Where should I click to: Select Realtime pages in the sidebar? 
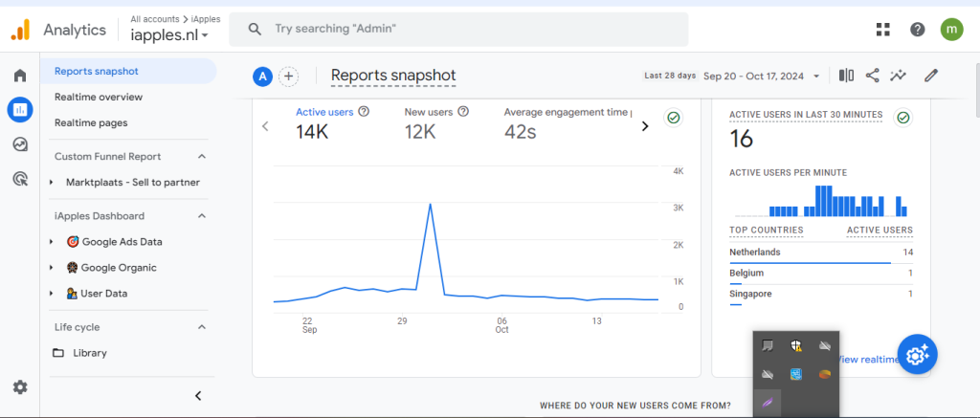[x=91, y=122]
